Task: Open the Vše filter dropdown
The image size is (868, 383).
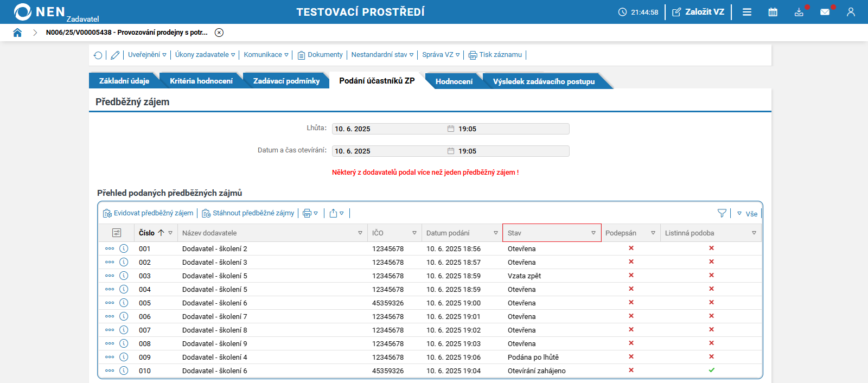Action: tap(747, 214)
